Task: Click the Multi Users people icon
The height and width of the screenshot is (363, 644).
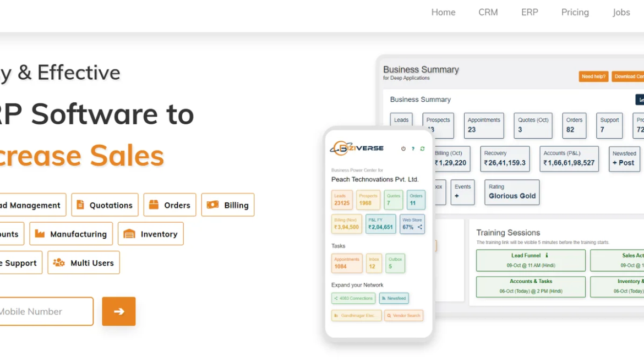Action: 59,263
